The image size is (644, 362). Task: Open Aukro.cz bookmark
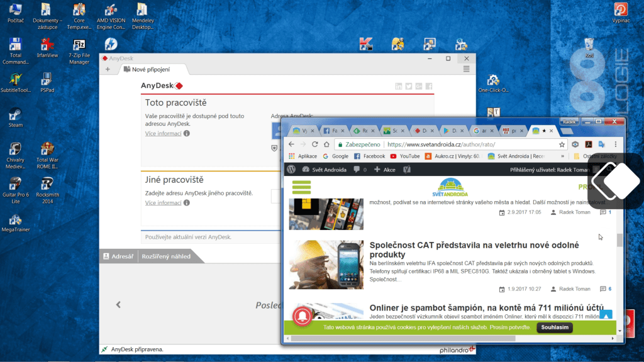point(453,156)
